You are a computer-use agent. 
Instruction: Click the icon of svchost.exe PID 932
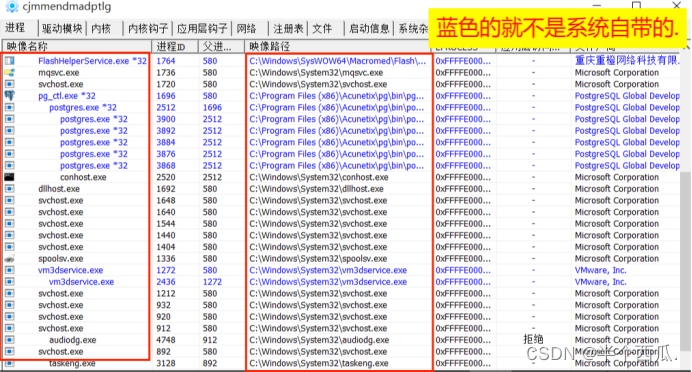point(9,305)
